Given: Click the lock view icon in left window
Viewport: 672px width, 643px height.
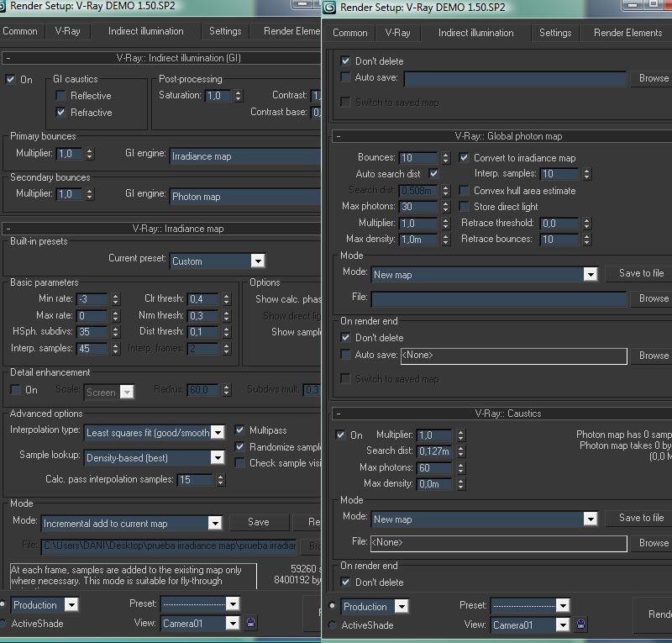Looking at the screenshot, I should click(250, 623).
